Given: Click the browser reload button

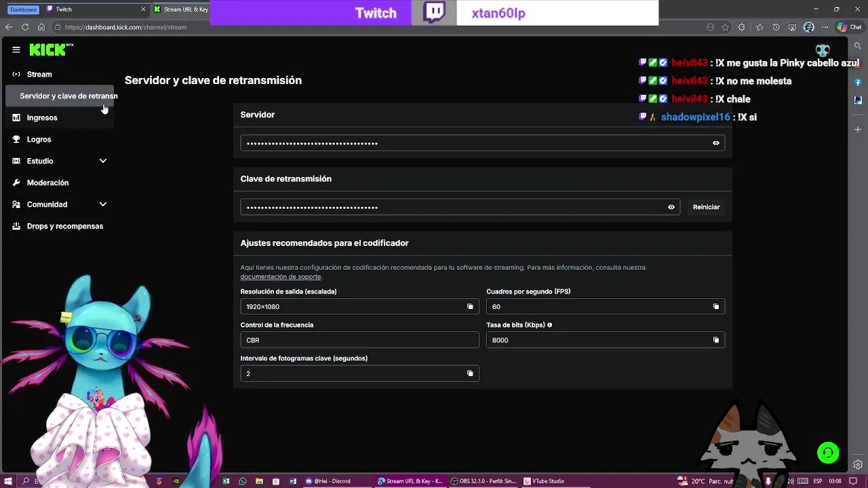Looking at the screenshot, I should (x=25, y=27).
